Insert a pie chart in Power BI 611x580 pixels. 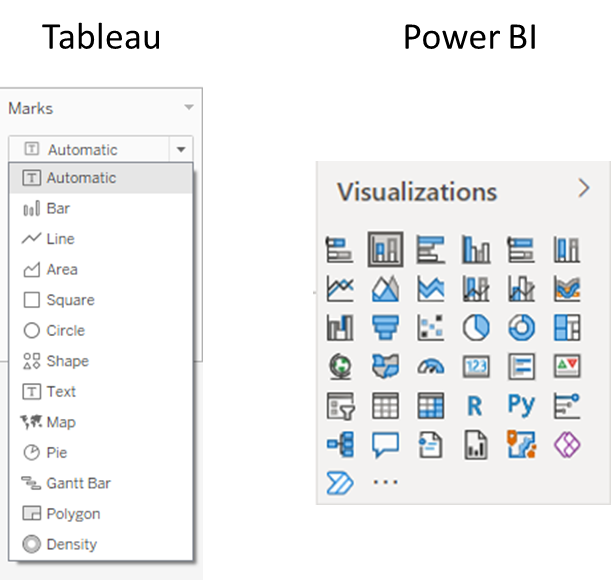(476, 327)
